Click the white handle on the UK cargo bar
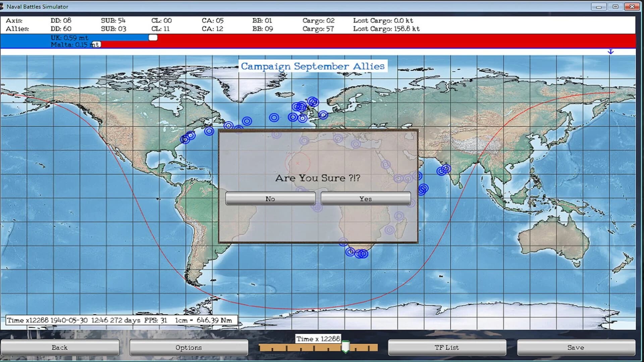This screenshot has height=362, width=644. (153, 38)
